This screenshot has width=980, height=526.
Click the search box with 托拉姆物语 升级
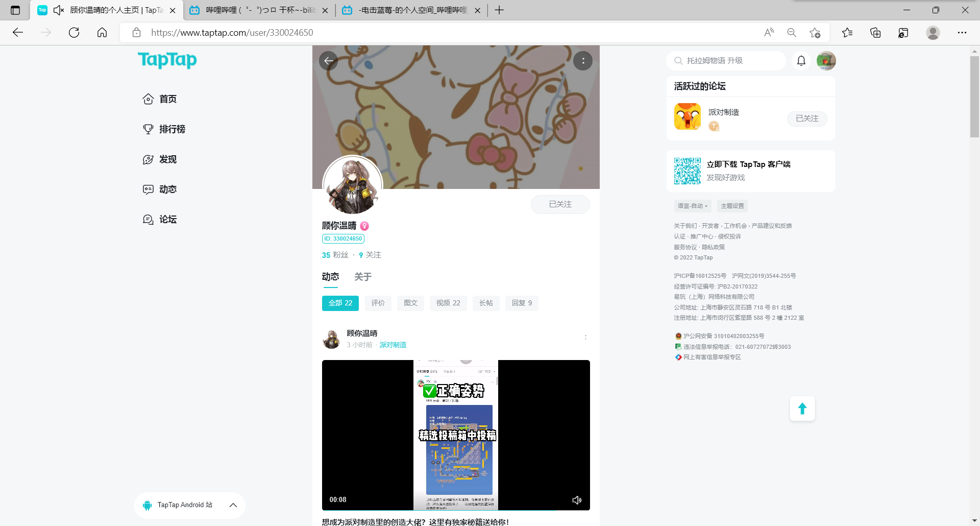pyautogui.click(x=726, y=61)
